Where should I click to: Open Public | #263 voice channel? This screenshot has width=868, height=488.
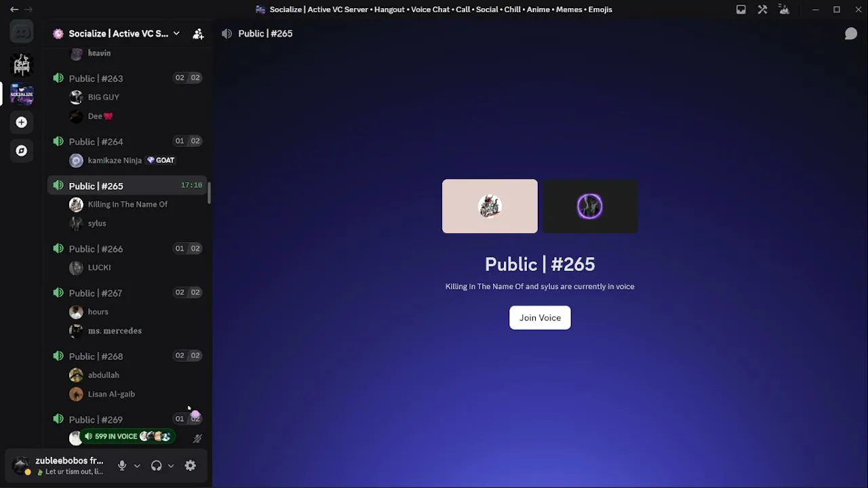point(127,78)
